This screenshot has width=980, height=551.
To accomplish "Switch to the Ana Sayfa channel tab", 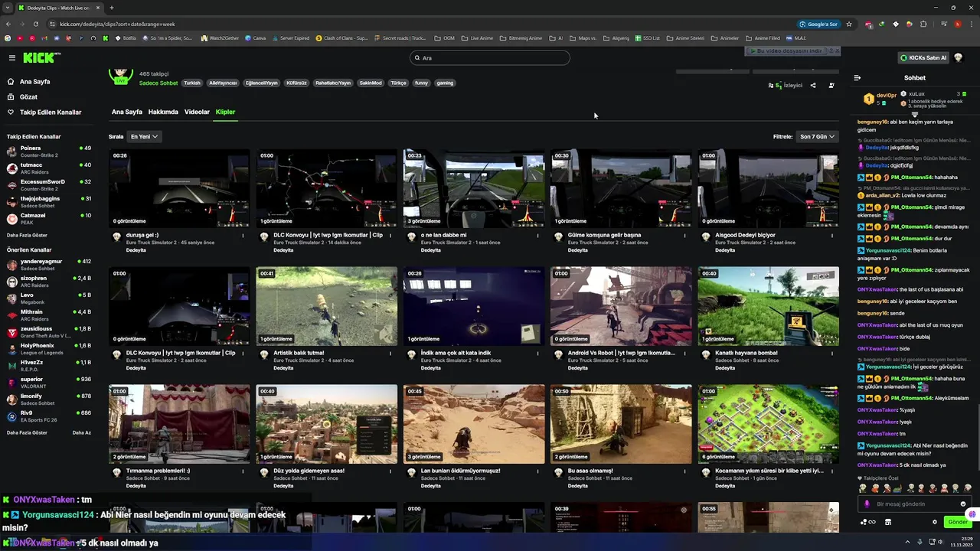I will (127, 112).
